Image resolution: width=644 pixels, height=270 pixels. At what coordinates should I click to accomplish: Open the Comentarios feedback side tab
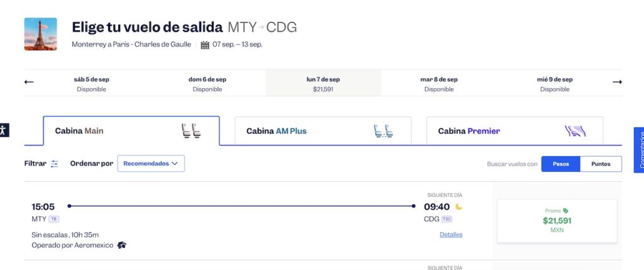click(x=639, y=150)
